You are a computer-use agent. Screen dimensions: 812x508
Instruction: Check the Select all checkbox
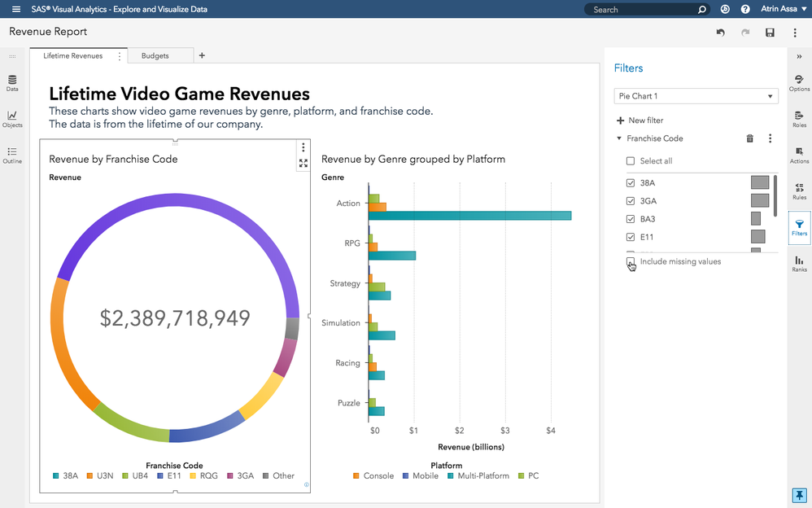(630, 161)
